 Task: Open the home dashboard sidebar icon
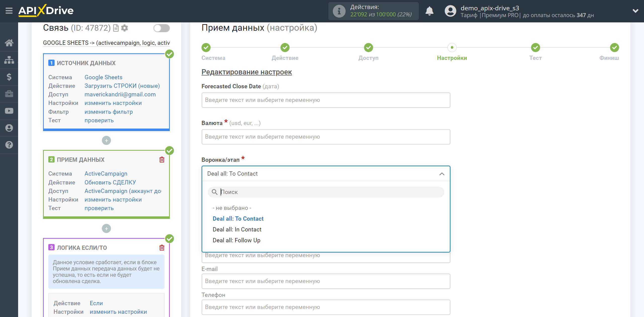(x=9, y=43)
